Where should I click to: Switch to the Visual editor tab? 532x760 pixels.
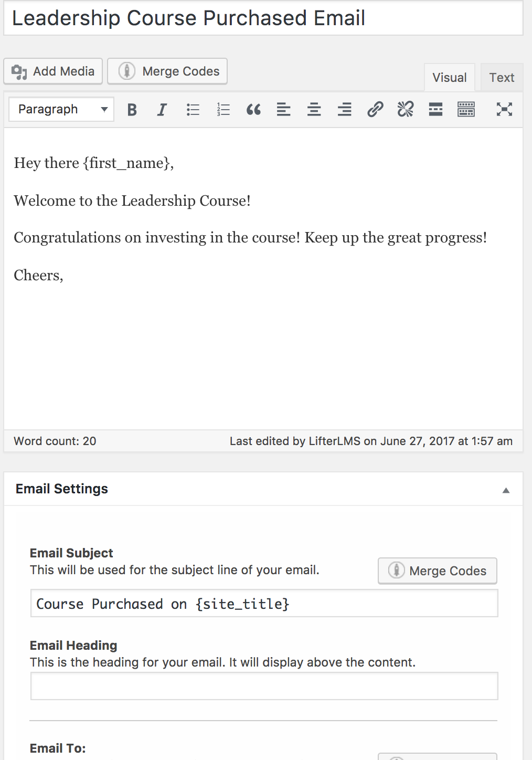(449, 78)
